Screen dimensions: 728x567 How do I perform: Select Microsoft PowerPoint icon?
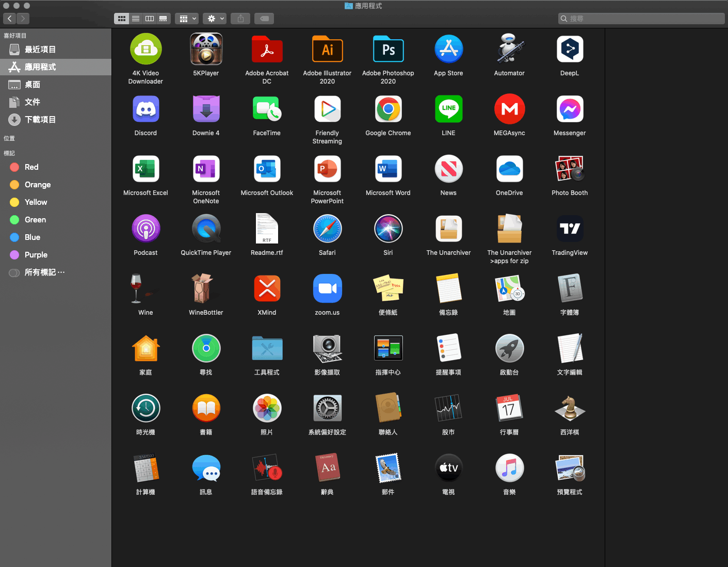coord(327,169)
